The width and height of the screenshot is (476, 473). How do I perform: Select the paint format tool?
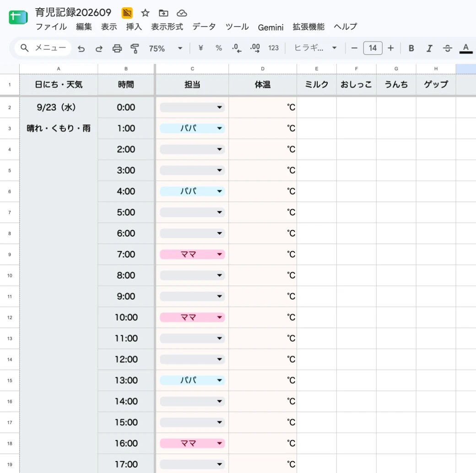point(135,48)
